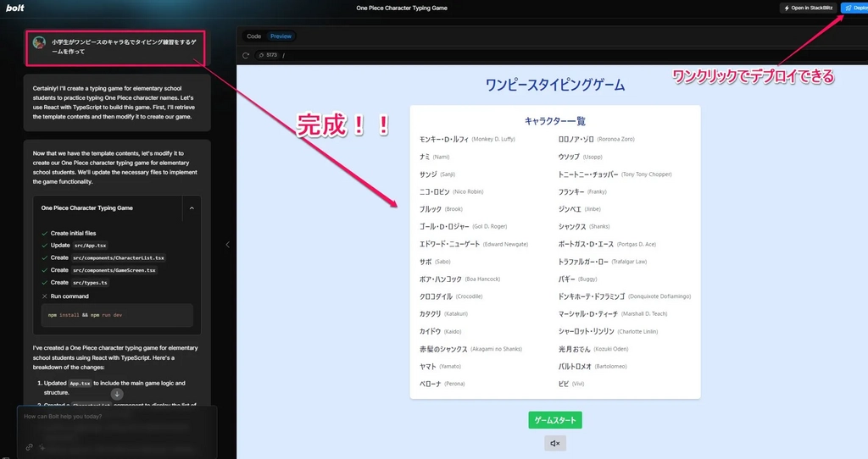The height and width of the screenshot is (459, 868).
Task: Click サンジ (Sanji) entry
Action: point(437,174)
